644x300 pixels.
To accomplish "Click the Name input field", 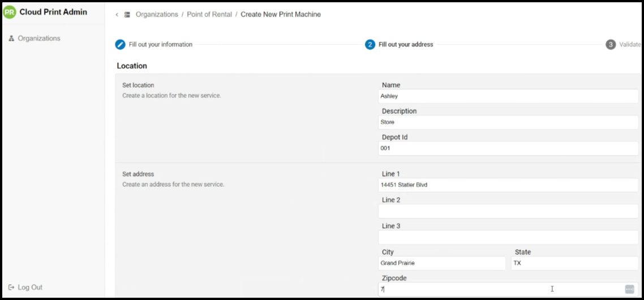I will [x=508, y=96].
